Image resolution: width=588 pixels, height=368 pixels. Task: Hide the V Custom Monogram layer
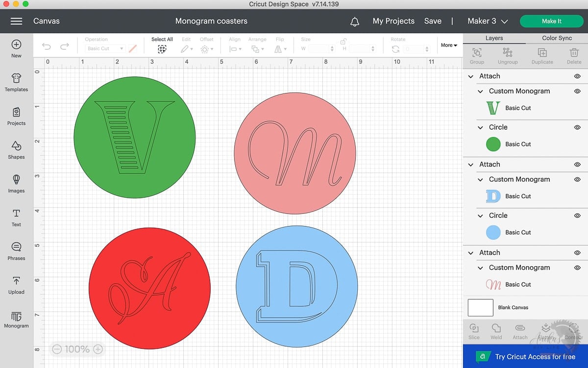tap(577, 91)
